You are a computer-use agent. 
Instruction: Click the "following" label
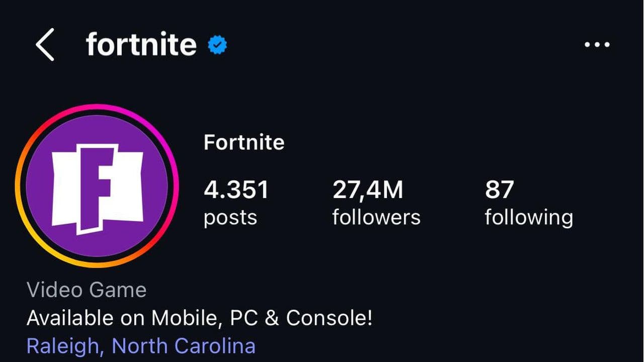pos(529,218)
